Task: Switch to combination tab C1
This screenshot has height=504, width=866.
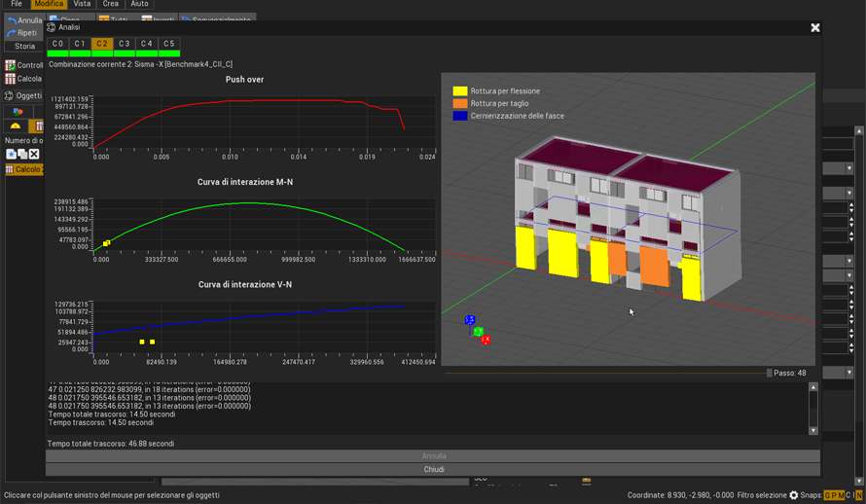Action: pos(80,44)
